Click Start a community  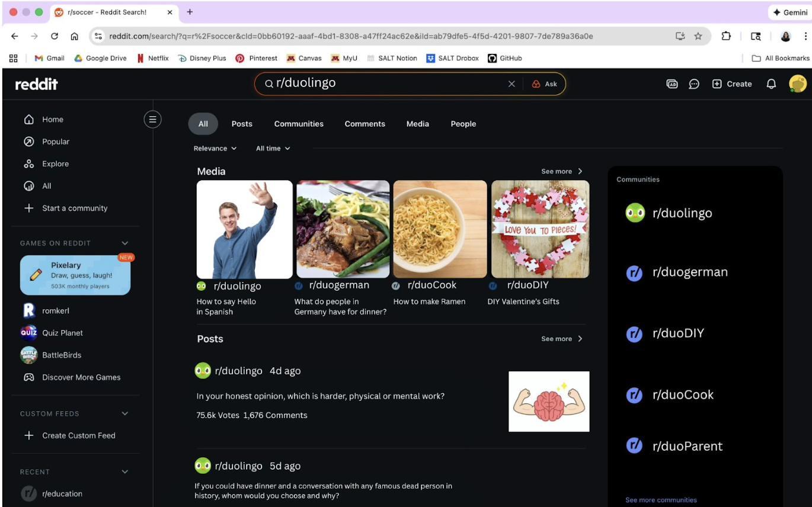75,208
